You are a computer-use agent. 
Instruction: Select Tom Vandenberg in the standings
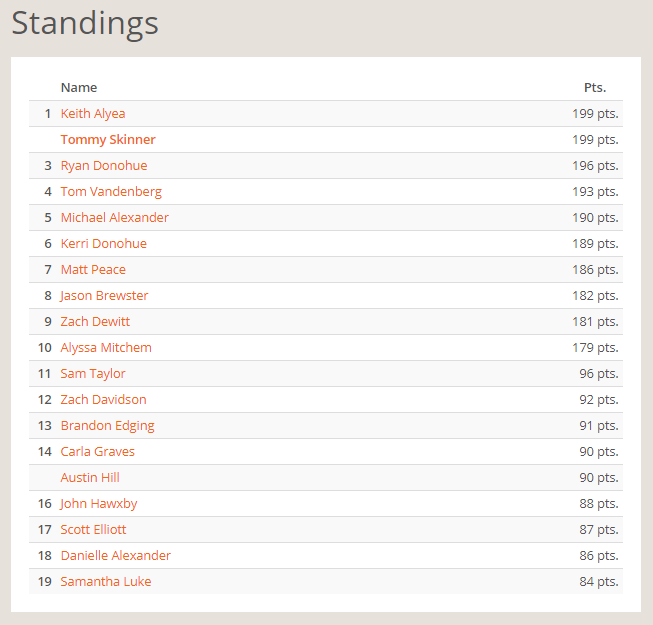click(x=111, y=192)
